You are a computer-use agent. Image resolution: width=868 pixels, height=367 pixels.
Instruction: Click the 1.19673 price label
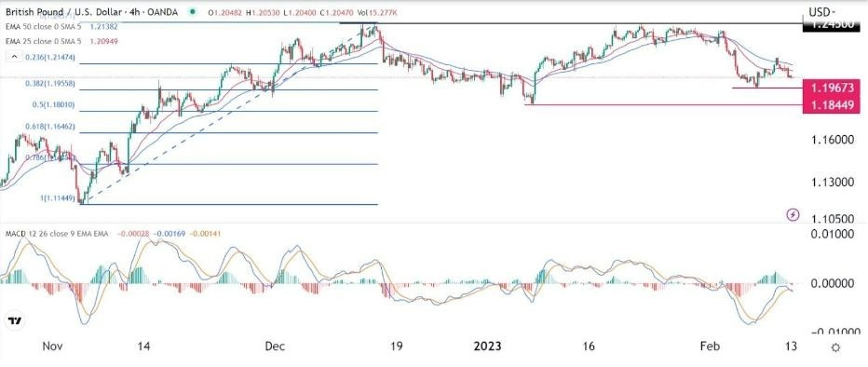pyautogui.click(x=832, y=87)
